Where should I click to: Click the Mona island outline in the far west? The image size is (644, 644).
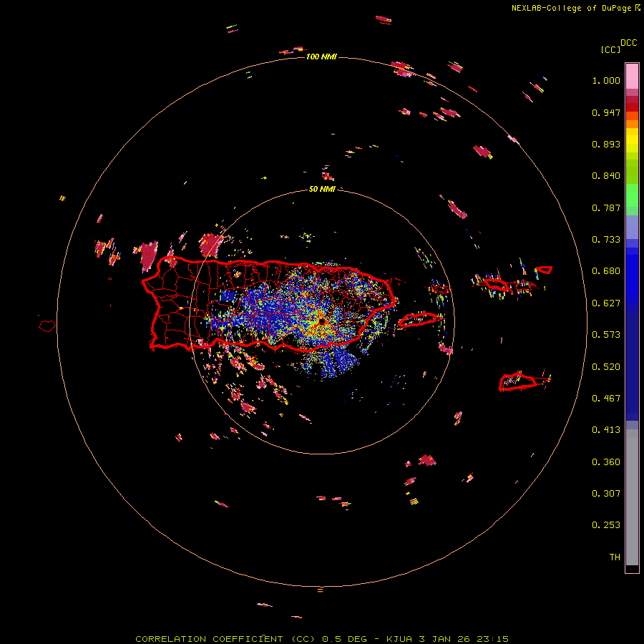click(47, 326)
